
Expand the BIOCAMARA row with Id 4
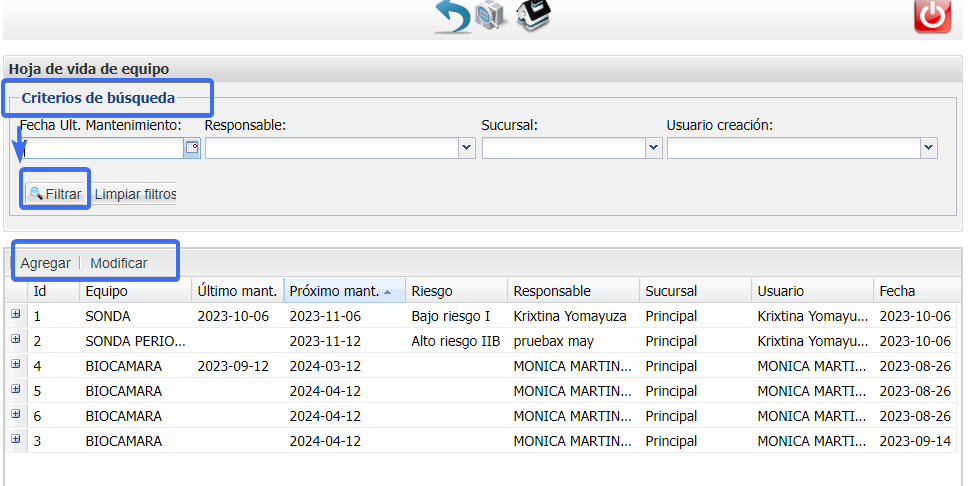click(16, 365)
